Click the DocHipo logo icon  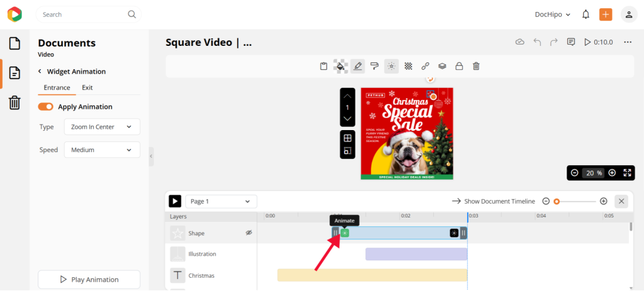14,14
